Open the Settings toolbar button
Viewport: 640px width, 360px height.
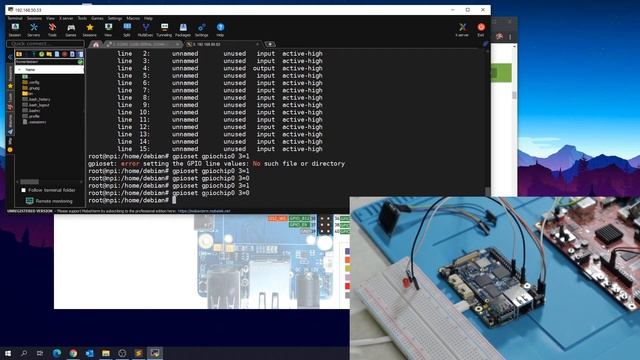point(202,30)
